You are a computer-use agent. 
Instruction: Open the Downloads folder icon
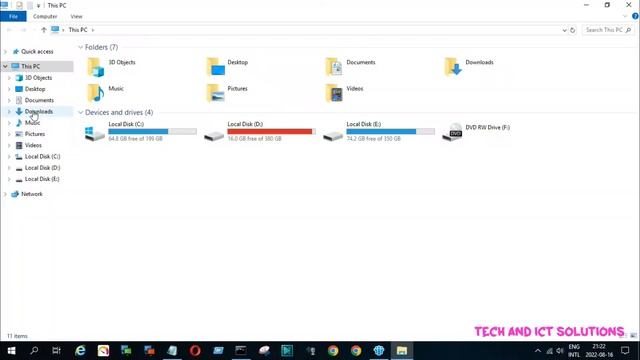pyautogui.click(x=453, y=67)
